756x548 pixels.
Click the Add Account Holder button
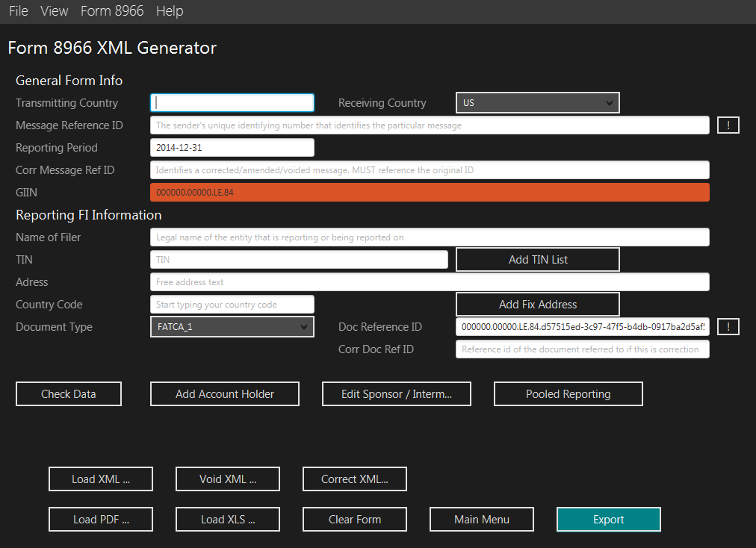[x=225, y=393]
